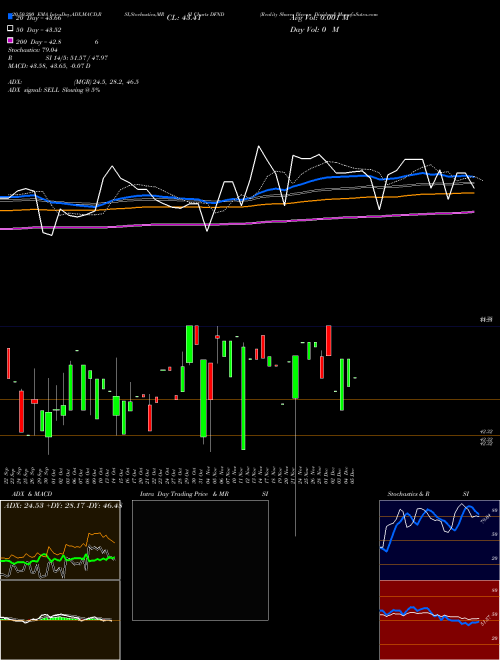The width and height of the screenshot is (500, 660).
Task: Click the MACD histogram panel
Action: 60,620
